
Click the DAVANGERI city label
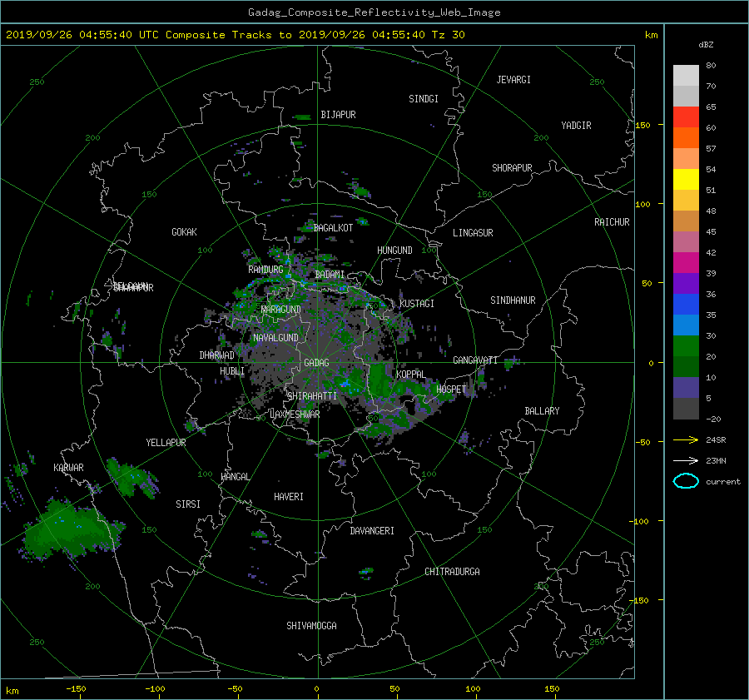(x=372, y=531)
